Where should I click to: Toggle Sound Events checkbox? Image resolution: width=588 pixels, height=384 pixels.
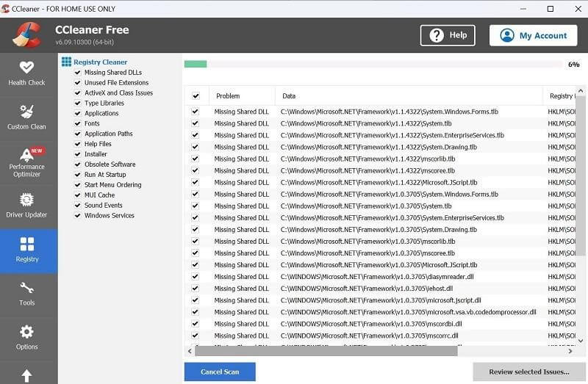click(78, 205)
